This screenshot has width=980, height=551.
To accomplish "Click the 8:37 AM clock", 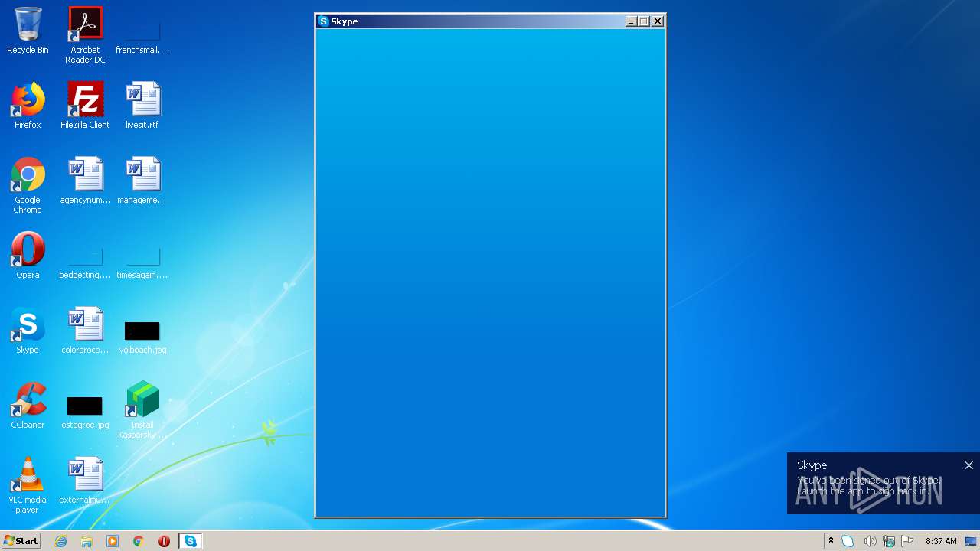I will click(941, 541).
